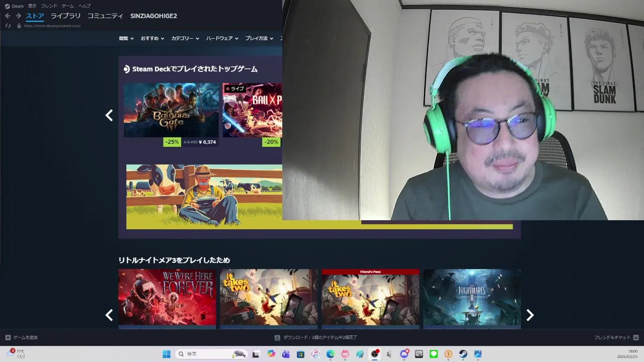
Task: Click ゲームを追加 text button
Action: point(25,337)
